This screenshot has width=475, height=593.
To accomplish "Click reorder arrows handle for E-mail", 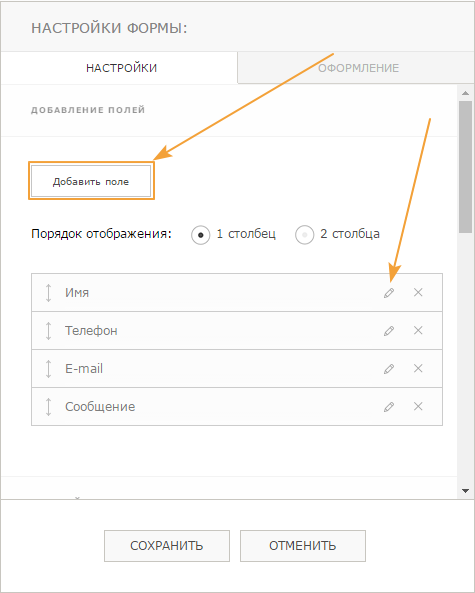I will [x=48, y=369].
